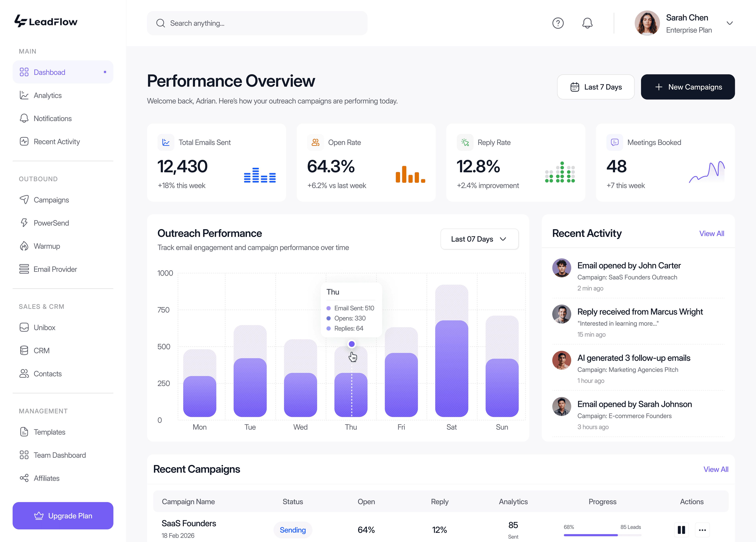Click the search anything field
756x542 pixels.
pyautogui.click(x=257, y=23)
